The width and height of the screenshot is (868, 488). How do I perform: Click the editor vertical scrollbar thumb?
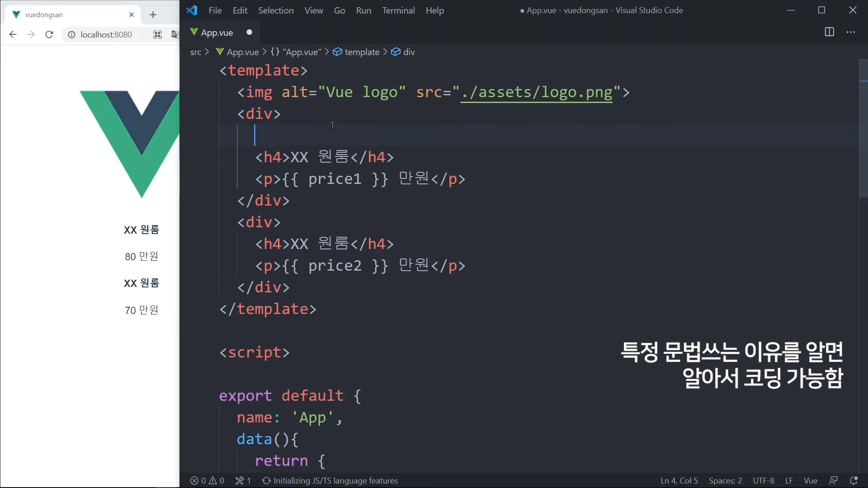pos(863,129)
